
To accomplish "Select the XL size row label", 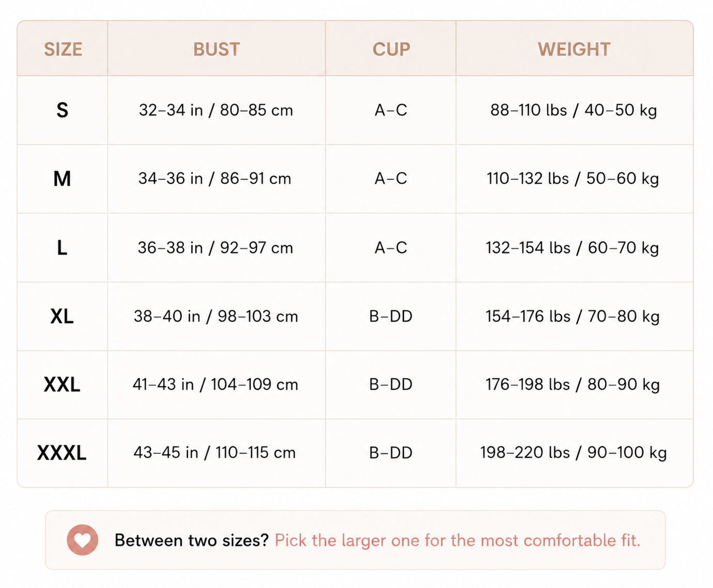I will (62, 316).
